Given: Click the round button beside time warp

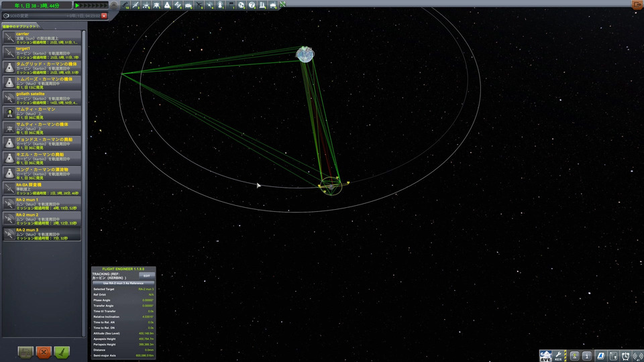Looking at the screenshot, I should click(x=114, y=5).
